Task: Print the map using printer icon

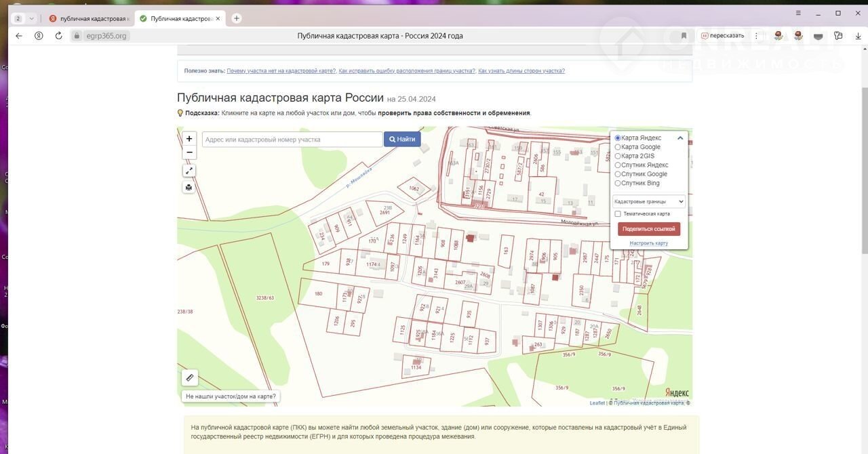Action: click(189, 187)
